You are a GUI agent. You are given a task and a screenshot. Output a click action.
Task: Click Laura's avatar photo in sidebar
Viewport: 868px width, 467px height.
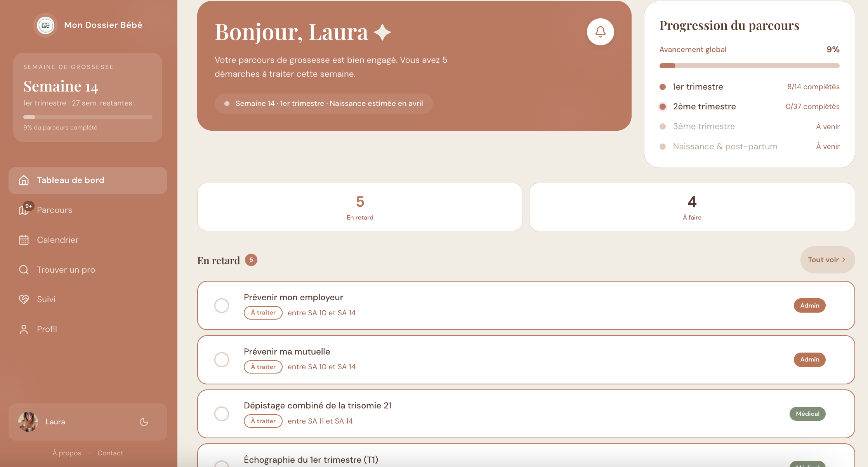pyautogui.click(x=28, y=422)
